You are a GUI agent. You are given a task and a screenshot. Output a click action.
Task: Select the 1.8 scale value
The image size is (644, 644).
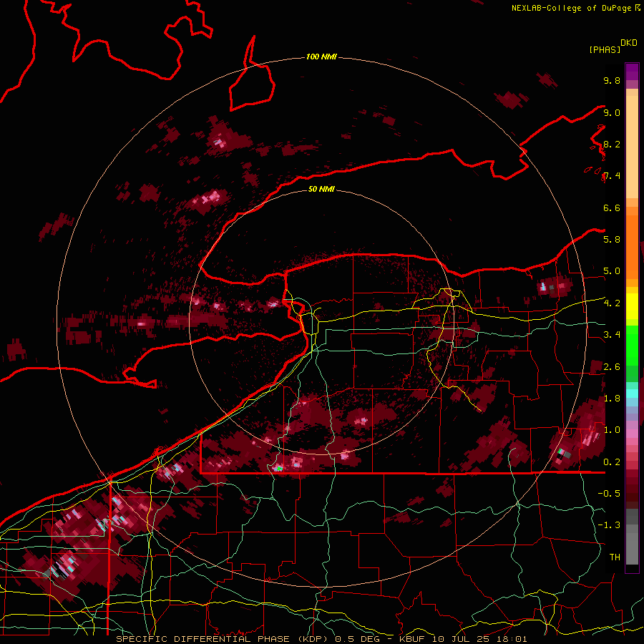(x=612, y=399)
